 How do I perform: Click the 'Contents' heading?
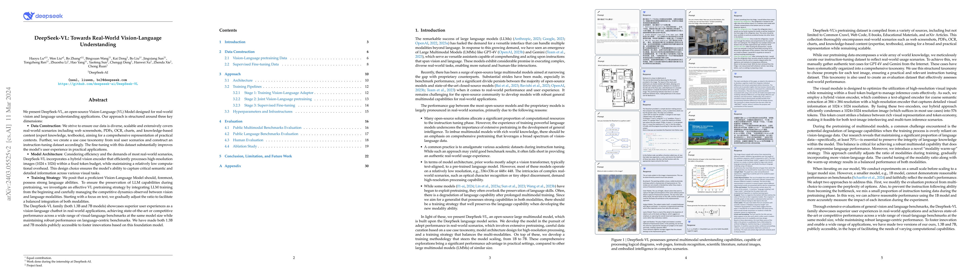point(228,30)
